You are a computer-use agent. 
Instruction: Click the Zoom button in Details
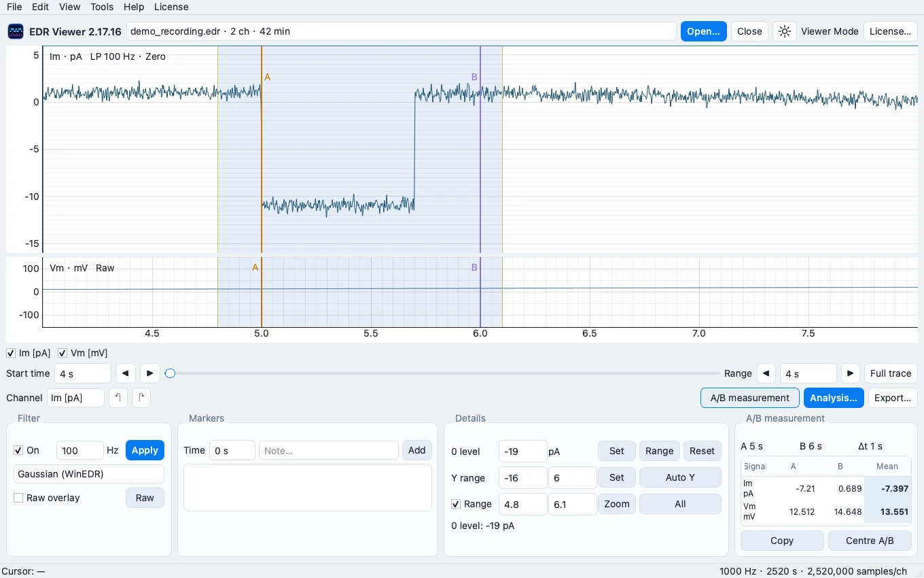tap(617, 504)
